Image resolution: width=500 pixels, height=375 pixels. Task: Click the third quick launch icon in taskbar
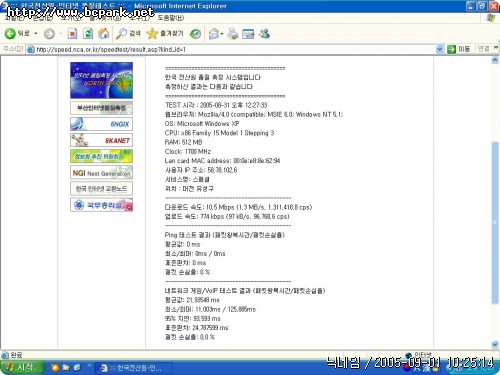(x=77, y=368)
